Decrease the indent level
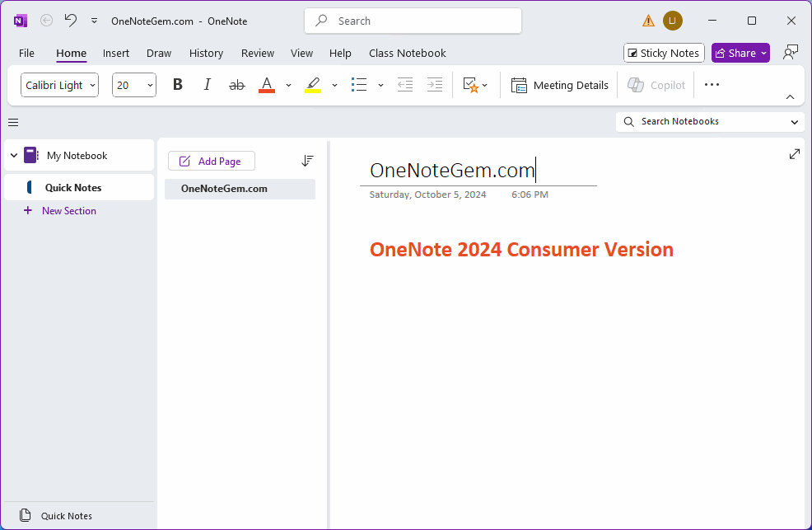The width and height of the screenshot is (812, 530). click(405, 84)
